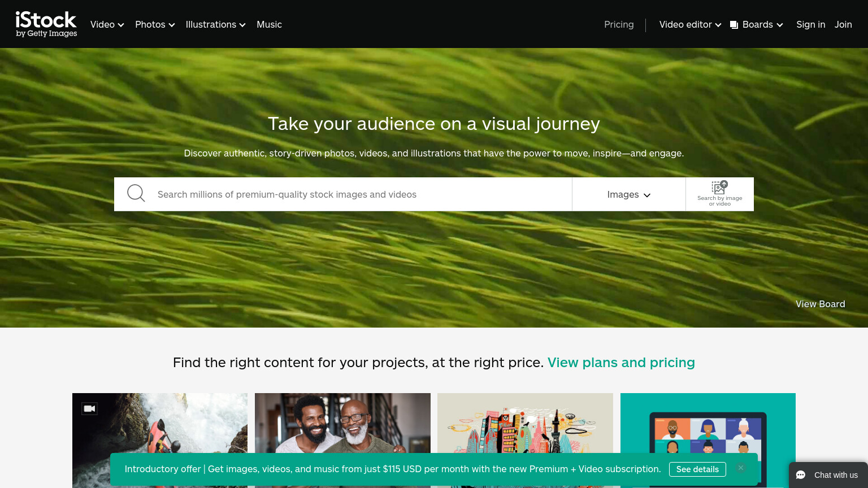868x488 pixels.
Task: Click See details on the offer banner
Action: 697,469
